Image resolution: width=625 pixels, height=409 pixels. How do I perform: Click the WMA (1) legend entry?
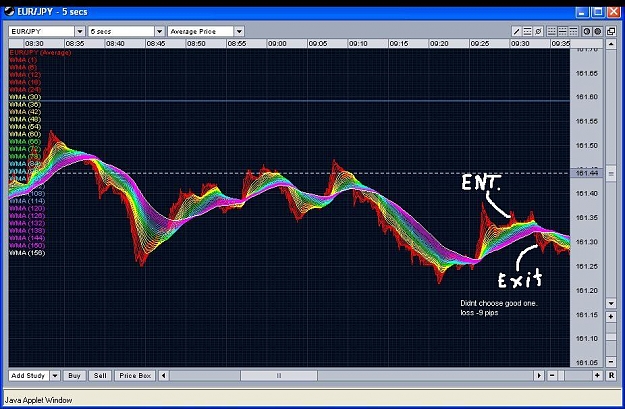click(x=23, y=60)
